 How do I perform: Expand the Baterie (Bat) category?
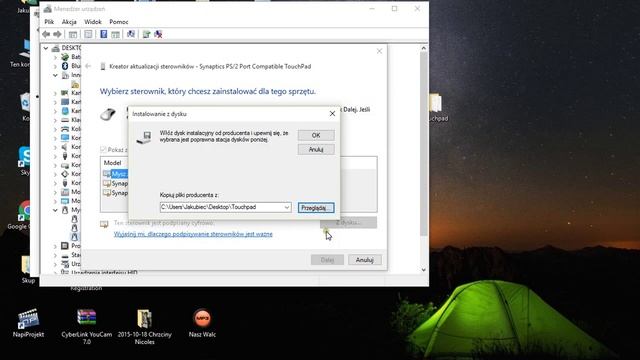[x=55, y=57]
